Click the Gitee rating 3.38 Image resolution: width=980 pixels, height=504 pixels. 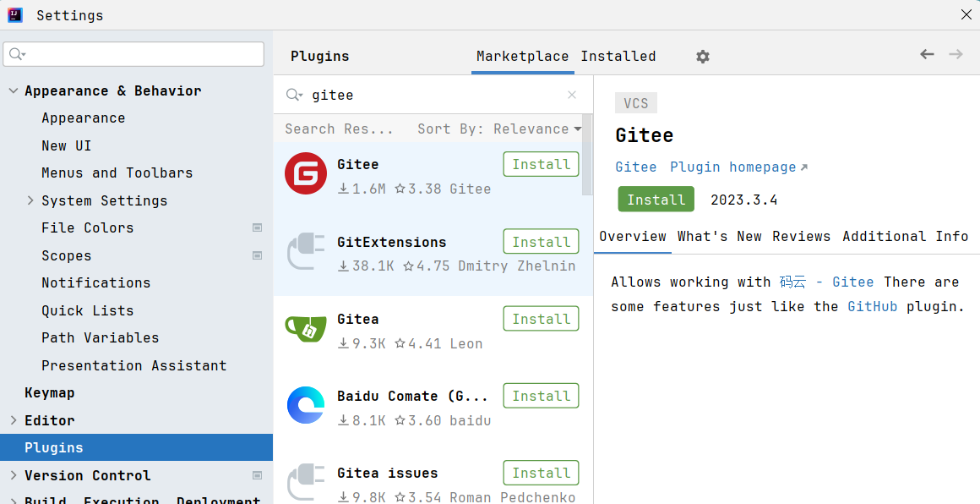click(418, 189)
